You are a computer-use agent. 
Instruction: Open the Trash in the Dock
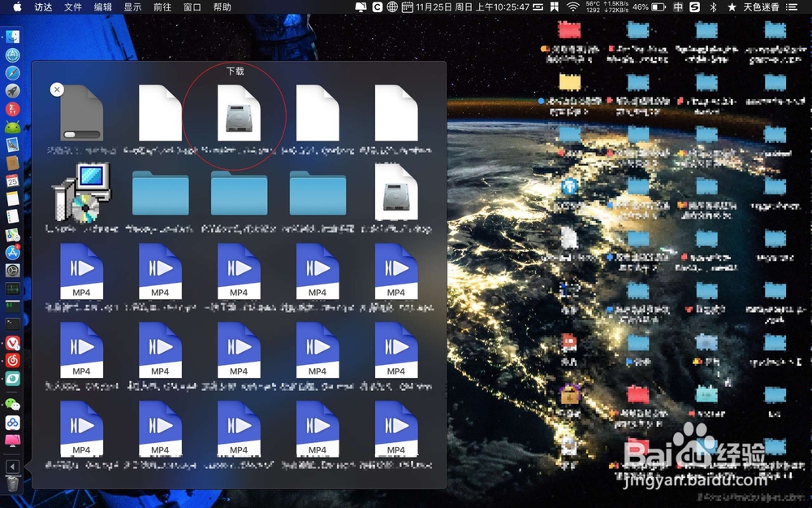point(12,484)
